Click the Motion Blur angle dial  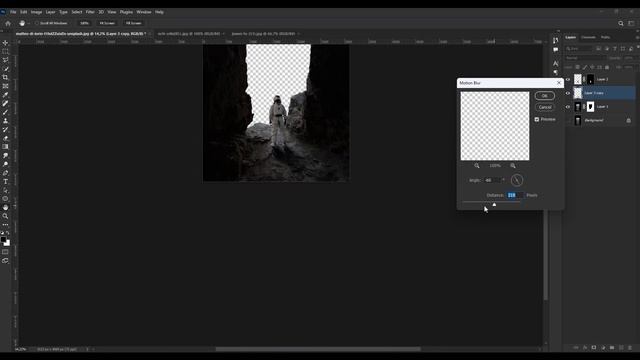pyautogui.click(x=517, y=180)
